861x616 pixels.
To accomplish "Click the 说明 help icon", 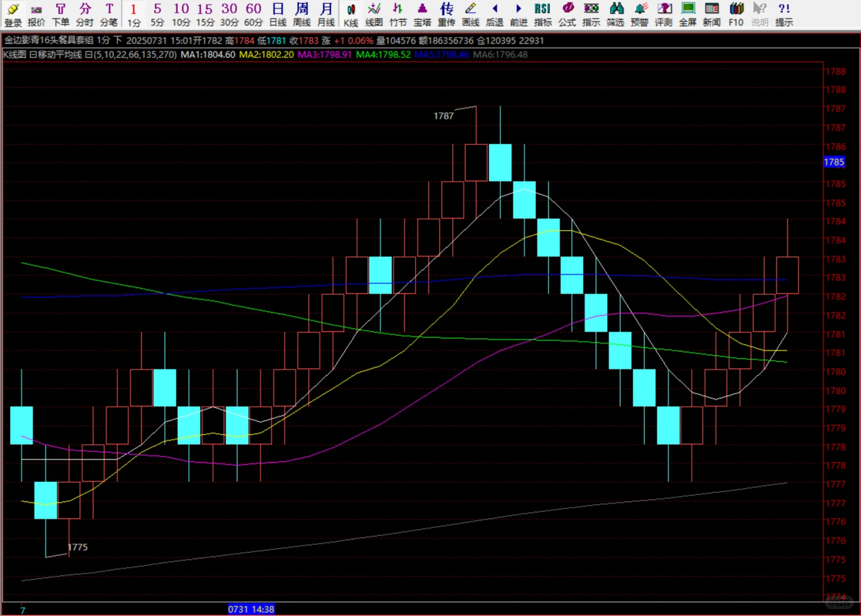I will 760,15.
